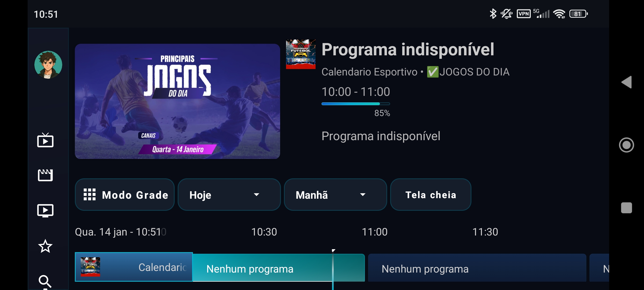Screen dimensions: 644x290
Task: Open the Search magnifier icon
Action: [x=45, y=281]
